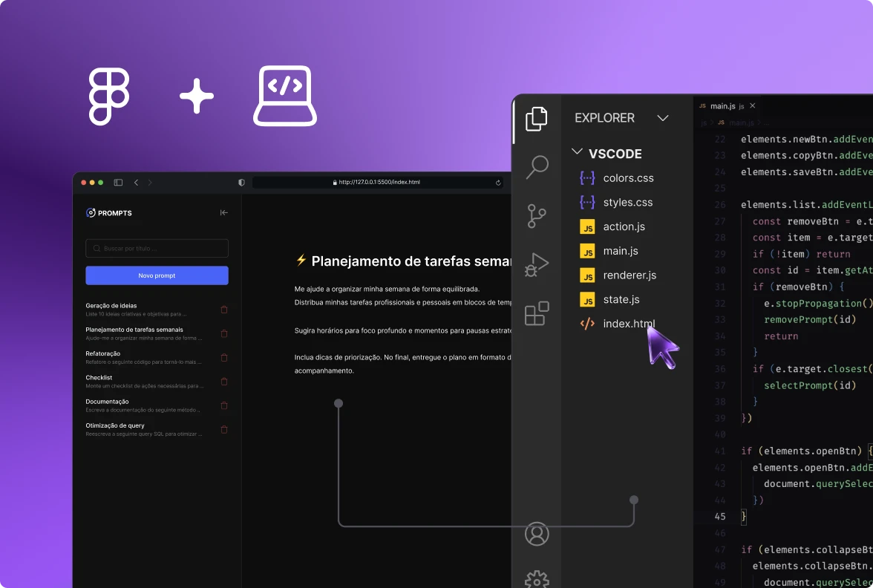Delete the Refatoração prompt
The width and height of the screenshot is (873, 588).
(x=224, y=358)
